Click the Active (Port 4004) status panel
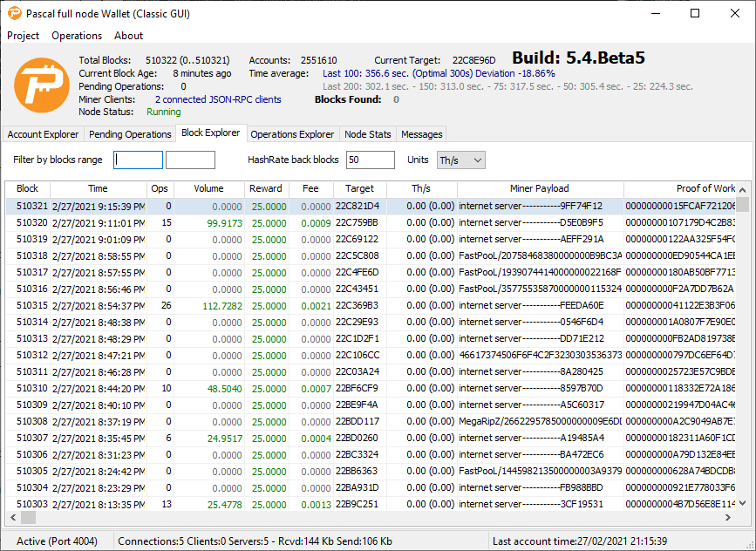Viewport: 756px width, 551px height. [57, 541]
